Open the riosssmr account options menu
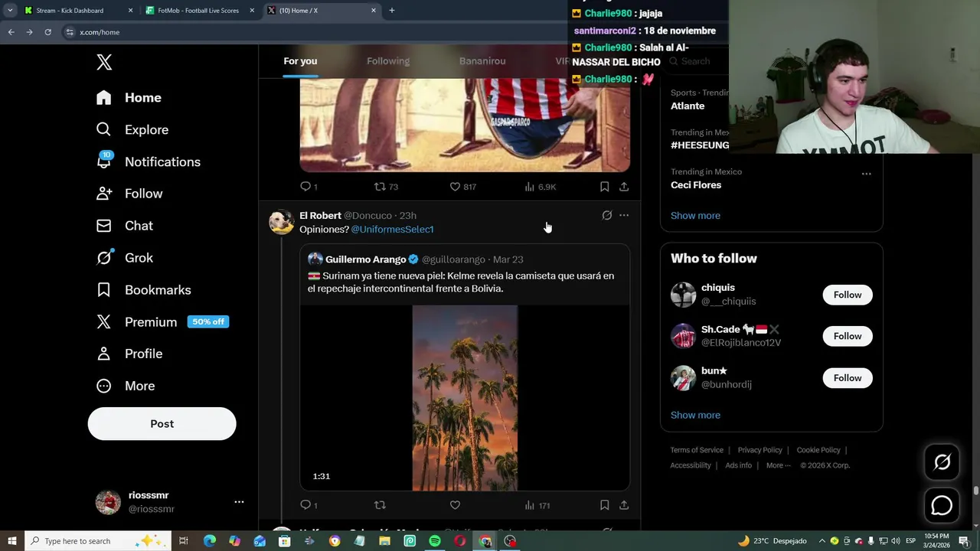Viewport: 980px width, 551px height. (239, 502)
